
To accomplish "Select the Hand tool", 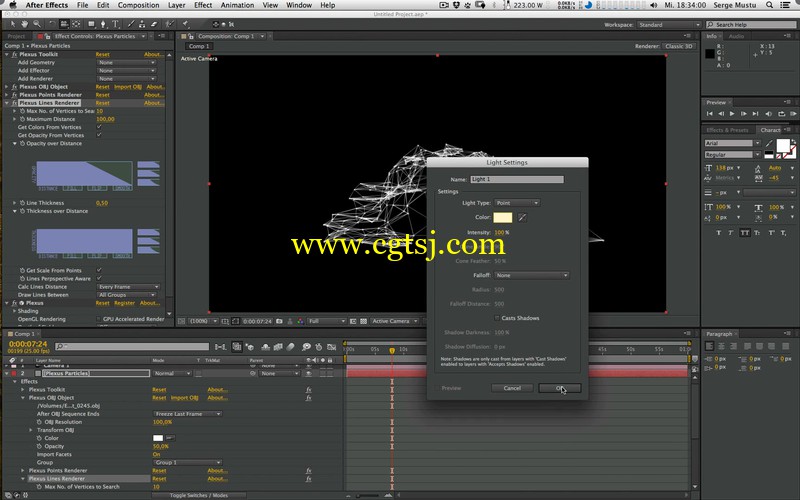I will coord(24,24).
